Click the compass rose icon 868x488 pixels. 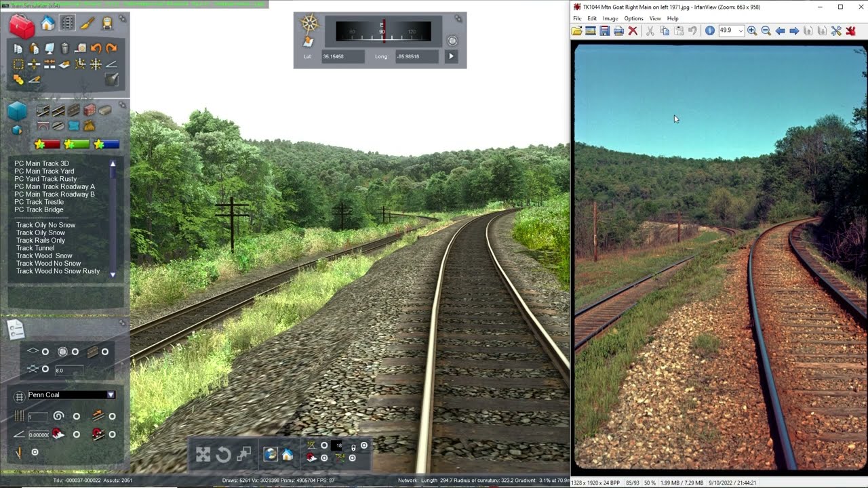coord(310,23)
